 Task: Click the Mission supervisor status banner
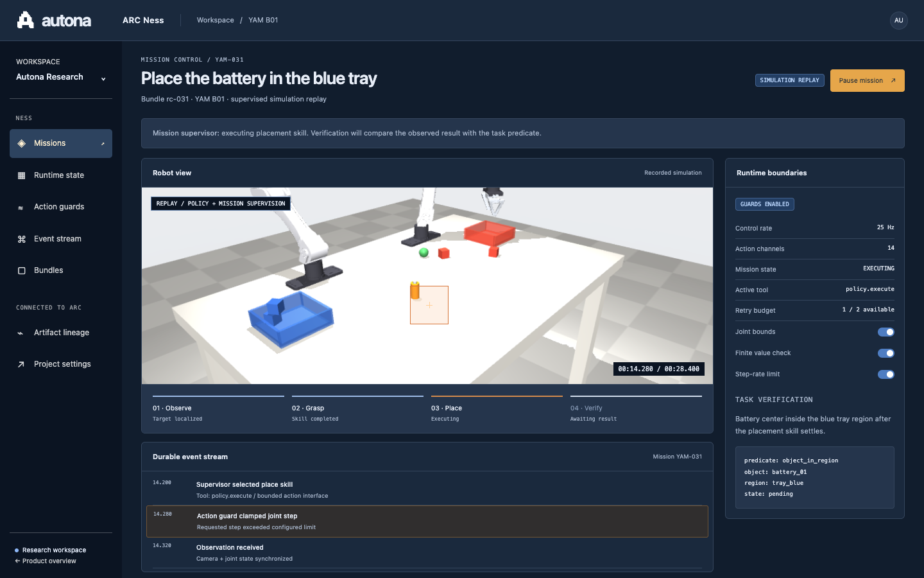[523, 134]
